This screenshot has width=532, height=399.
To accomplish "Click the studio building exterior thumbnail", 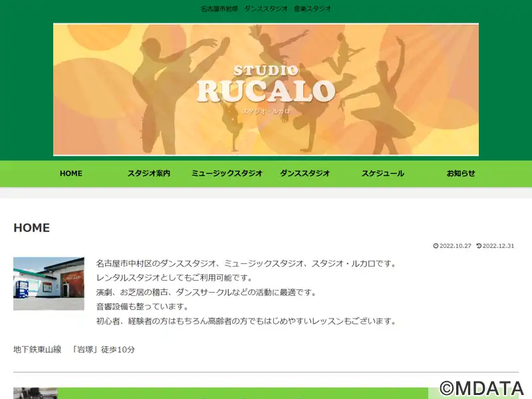I will (49, 284).
